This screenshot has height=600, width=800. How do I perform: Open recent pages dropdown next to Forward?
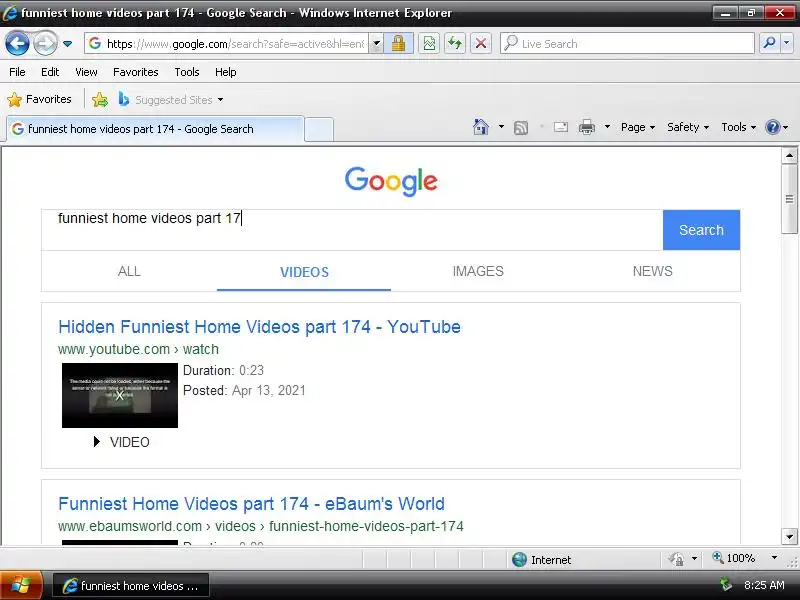click(67, 44)
